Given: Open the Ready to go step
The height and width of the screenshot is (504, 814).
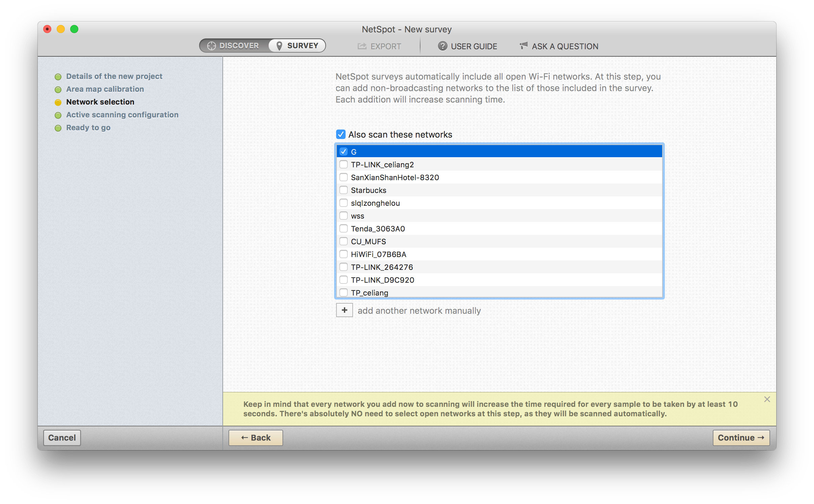Looking at the screenshot, I should [x=88, y=128].
